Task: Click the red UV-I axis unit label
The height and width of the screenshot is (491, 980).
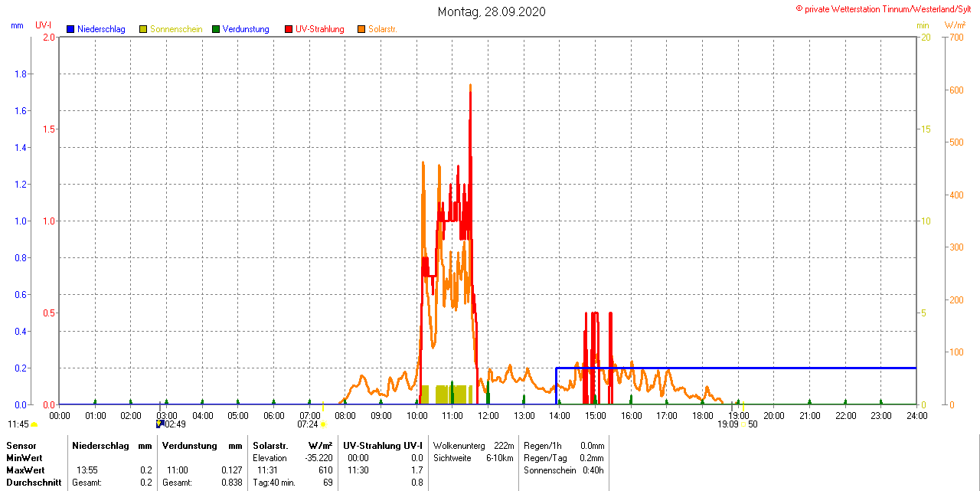Action: point(43,25)
